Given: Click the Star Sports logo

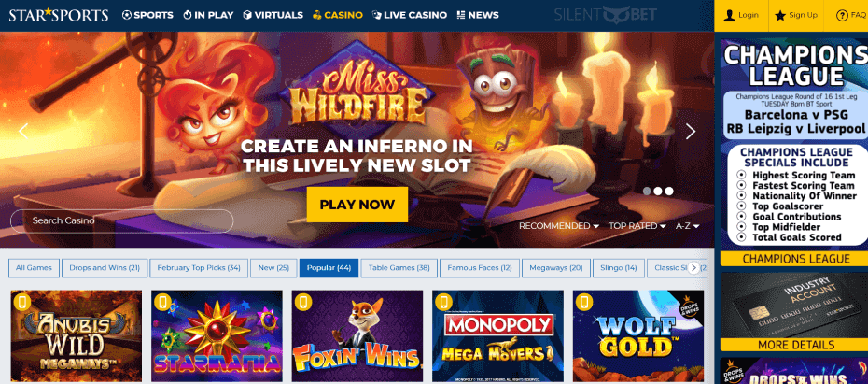Looking at the screenshot, I should point(59,15).
